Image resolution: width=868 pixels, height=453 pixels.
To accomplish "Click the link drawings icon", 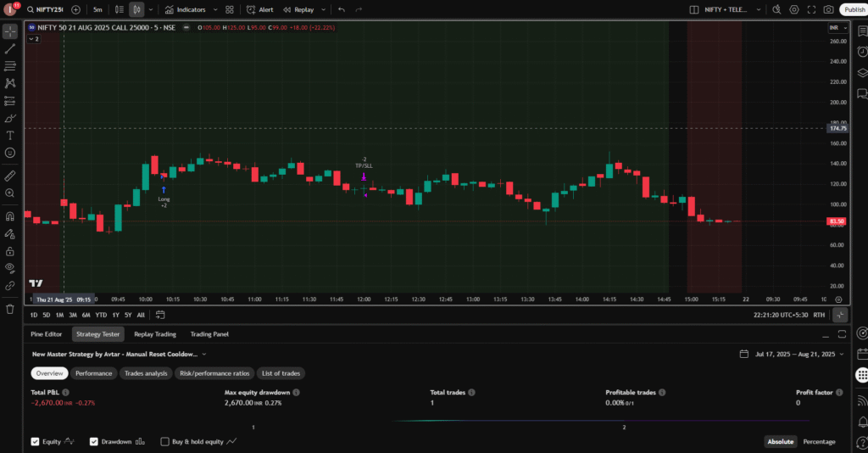I will tap(10, 286).
